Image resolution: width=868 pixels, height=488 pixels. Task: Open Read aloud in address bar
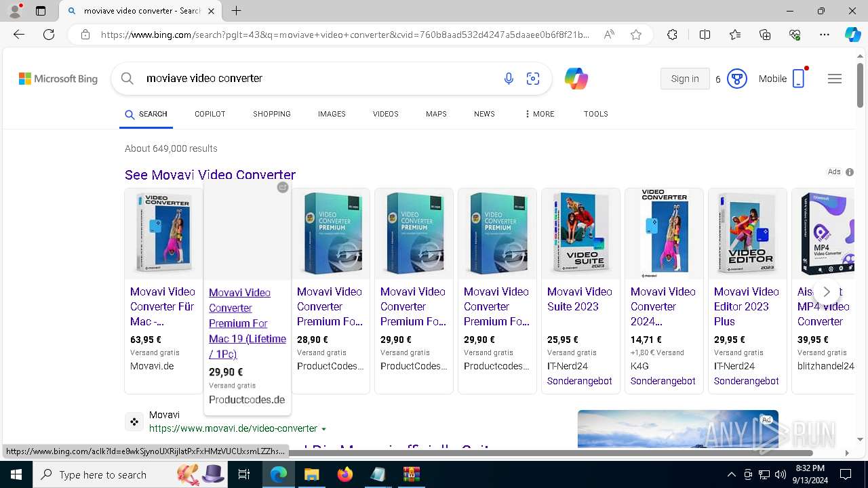pyautogui.click(x=609, y=35)
